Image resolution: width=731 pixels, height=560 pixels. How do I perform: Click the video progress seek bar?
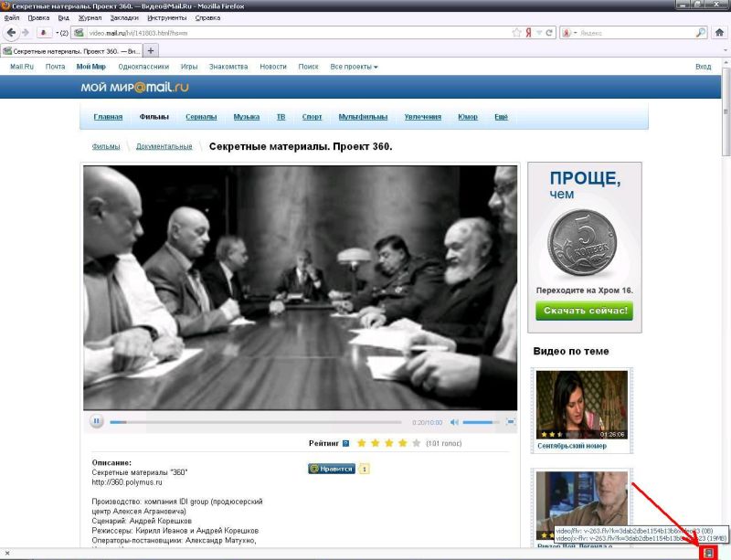pos(256,422)
